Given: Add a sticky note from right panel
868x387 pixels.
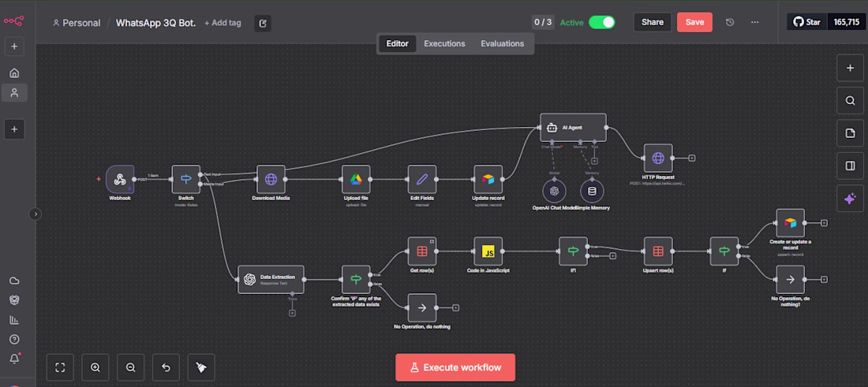Looking at the screenshot, I should click(850, 133).
